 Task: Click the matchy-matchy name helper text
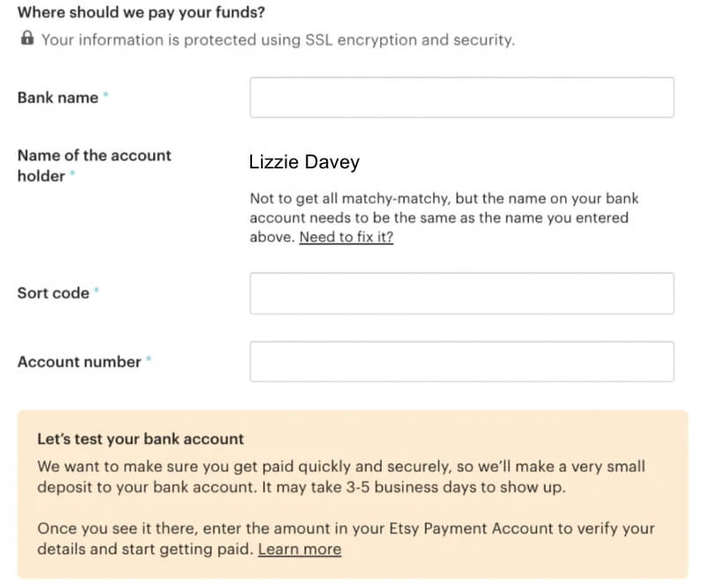point(444,218)
